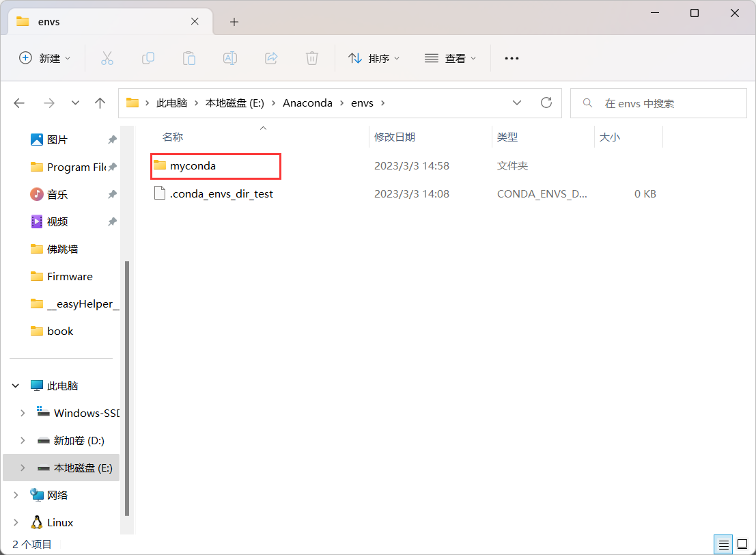Image resolution: width=756 pixels, height=555 pixels.
Task: Open the __easyHelper__ folder in sidebar
Action: tap(74, 304)
